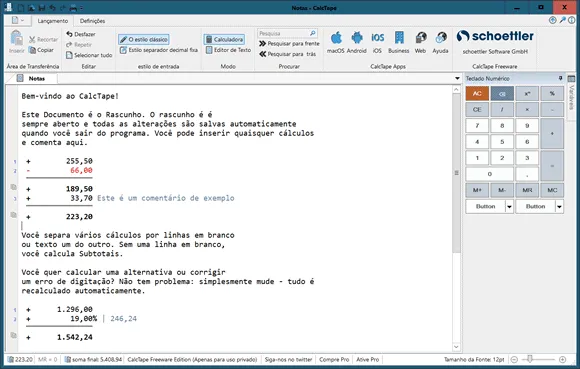Select O estilo clássico input style
580x369 pixels.
pyautogui.click(x=144, y=39)
